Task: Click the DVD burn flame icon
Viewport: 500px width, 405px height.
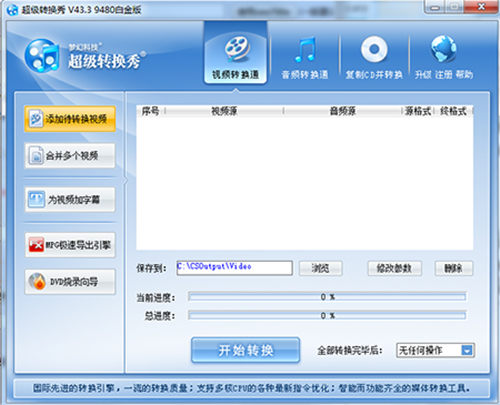Action: tap(37, 282)
